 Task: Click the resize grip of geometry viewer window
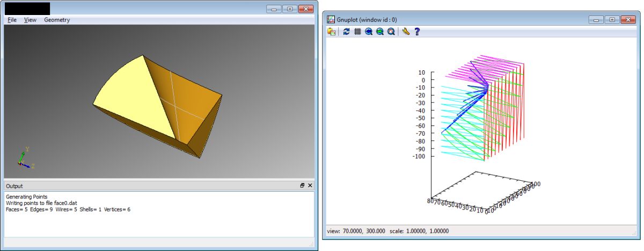point(311,243)
